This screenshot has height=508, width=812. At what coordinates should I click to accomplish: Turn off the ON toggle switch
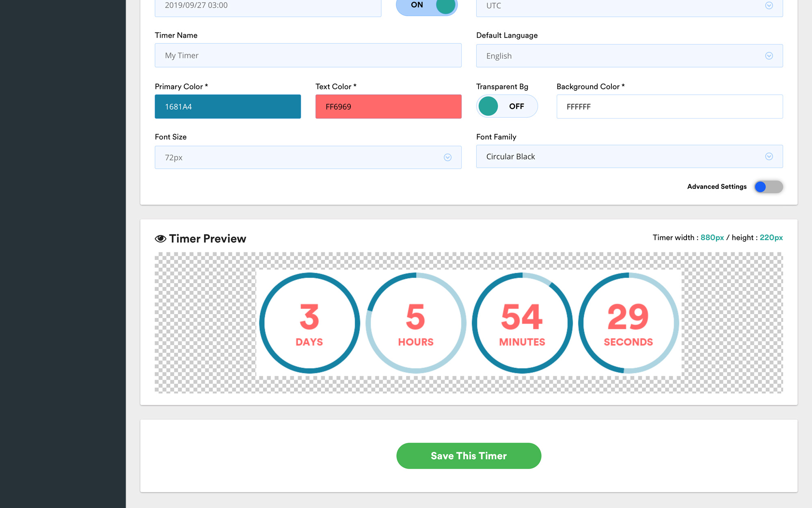pyautogui.click(x=427, y=6)
